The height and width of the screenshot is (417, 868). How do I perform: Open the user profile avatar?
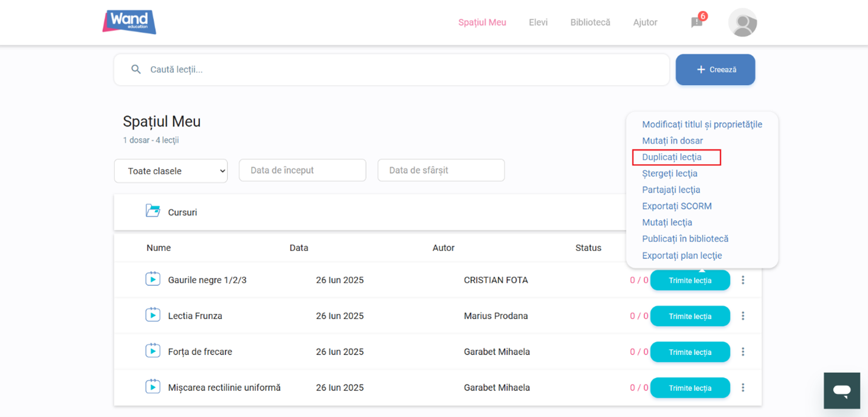coord(742,23)
